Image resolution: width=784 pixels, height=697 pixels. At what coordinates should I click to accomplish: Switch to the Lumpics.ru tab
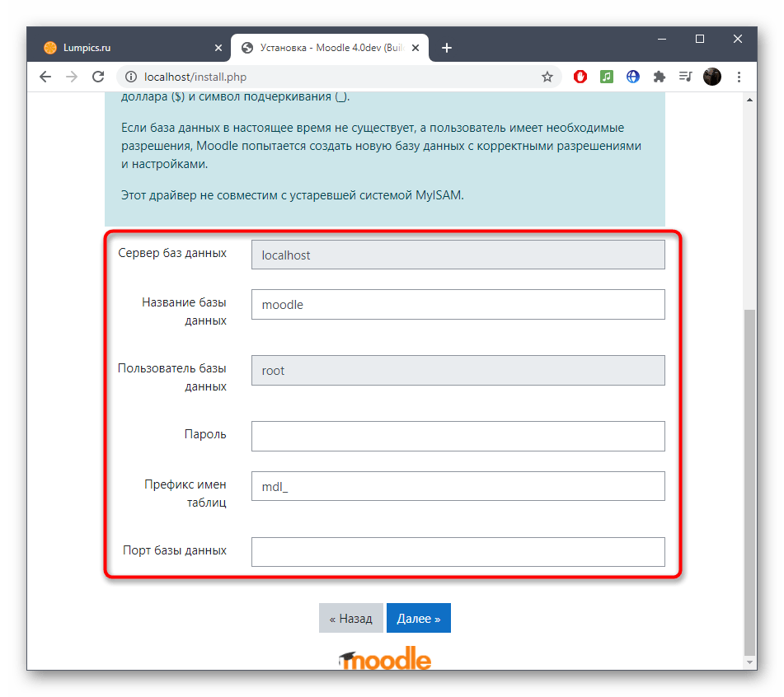[124, 48]
